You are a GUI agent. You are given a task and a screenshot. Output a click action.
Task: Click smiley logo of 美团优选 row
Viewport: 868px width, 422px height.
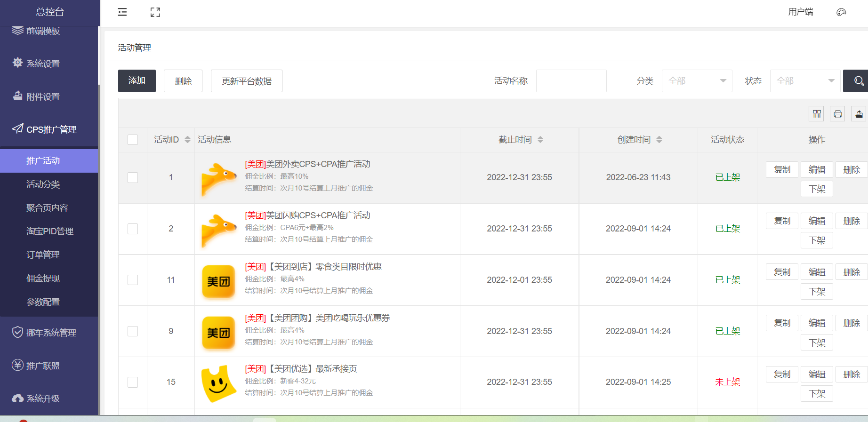(x=218, y=383)
